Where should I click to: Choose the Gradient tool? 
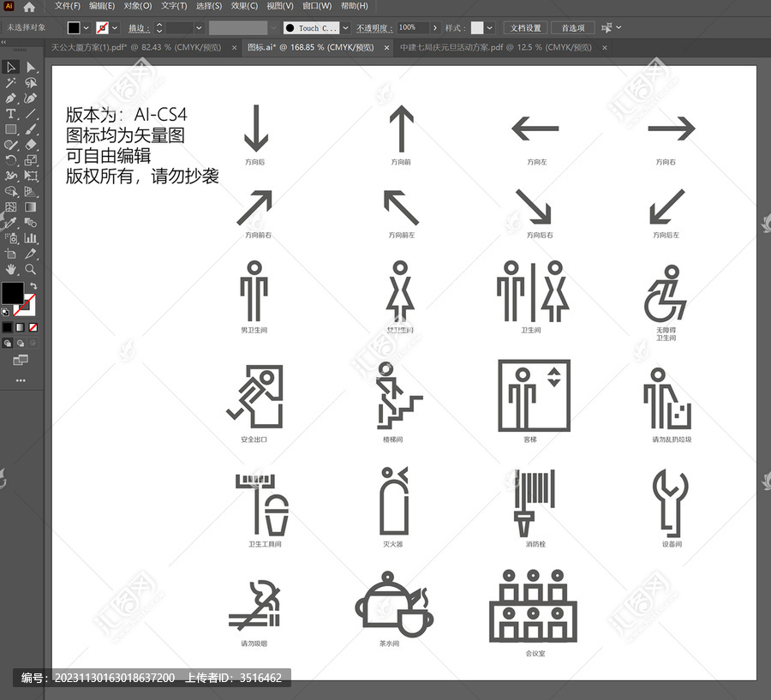point(31,207)
